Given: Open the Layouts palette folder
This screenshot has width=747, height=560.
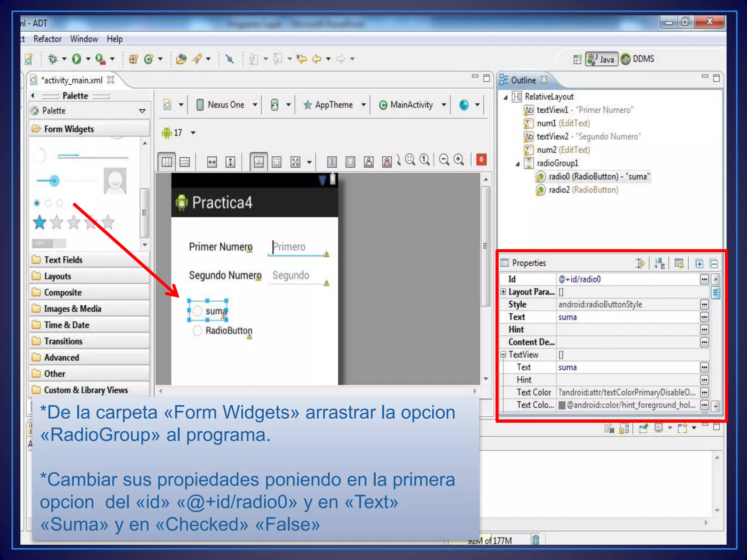Looking at the screenshot, I should pos(89,276).
